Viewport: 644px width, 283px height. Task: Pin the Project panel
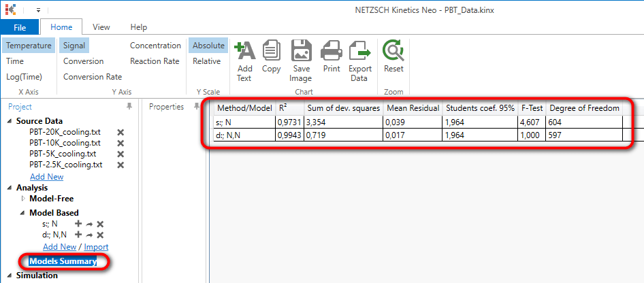[129, 107]
